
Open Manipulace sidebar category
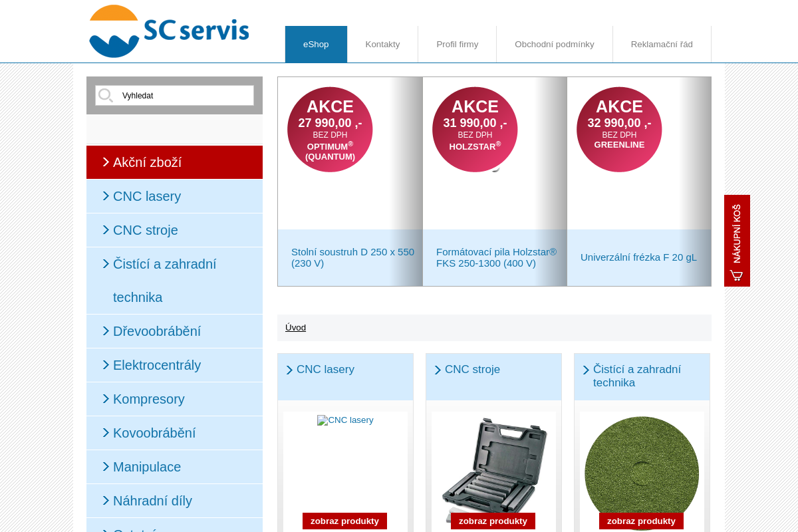pyautogui.click(x=174, y=467)
